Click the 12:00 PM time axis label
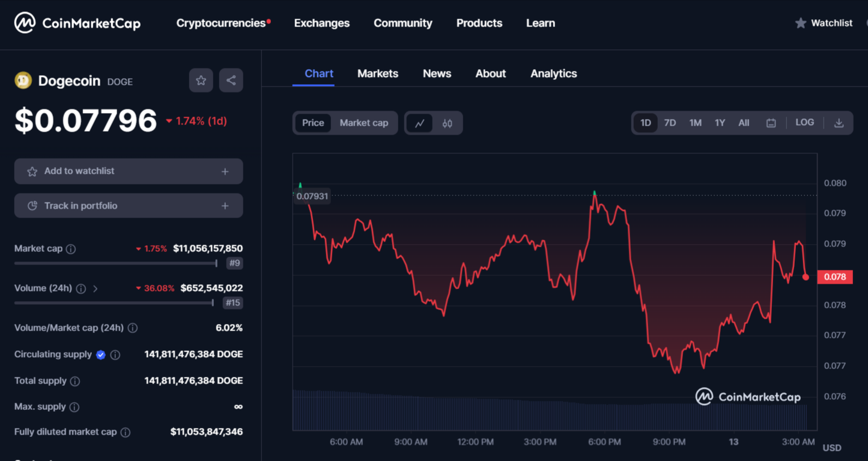Screen dimensions: 868x461 pos(475,442)
